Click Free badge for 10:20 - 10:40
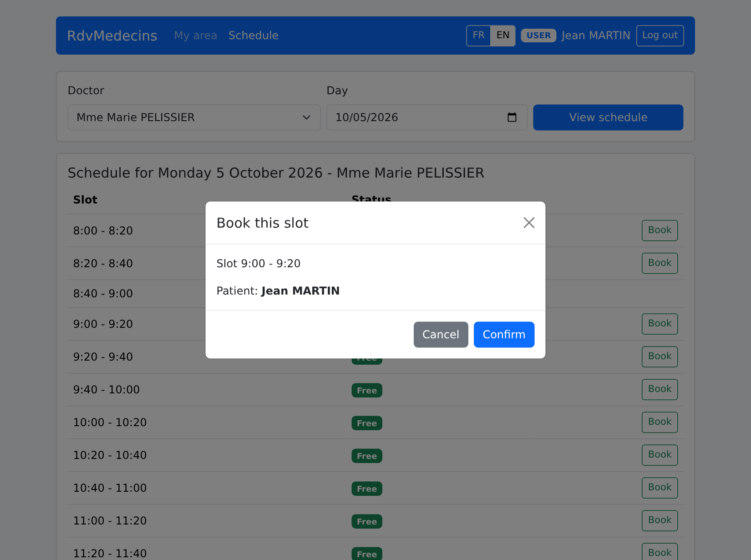This screenshot has width=751, height=560. (x=367, y=456)
